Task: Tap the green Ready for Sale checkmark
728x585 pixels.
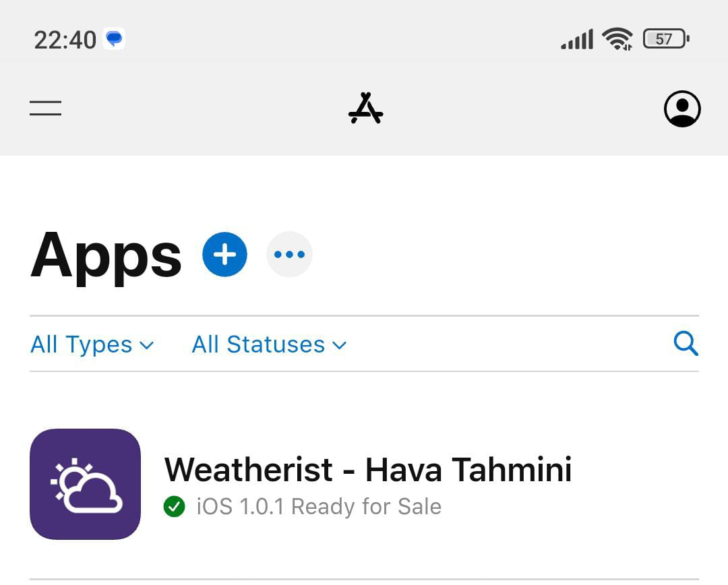Action: (174, 507)
